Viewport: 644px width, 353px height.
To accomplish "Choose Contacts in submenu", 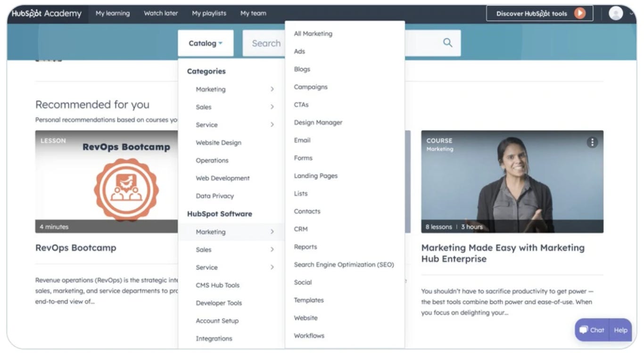I will click(x=307, y=211).
